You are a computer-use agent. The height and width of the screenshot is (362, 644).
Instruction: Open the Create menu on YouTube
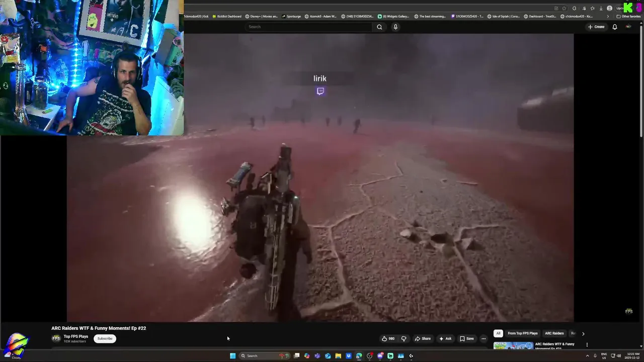pyautogui.click(x=596, y=27)
